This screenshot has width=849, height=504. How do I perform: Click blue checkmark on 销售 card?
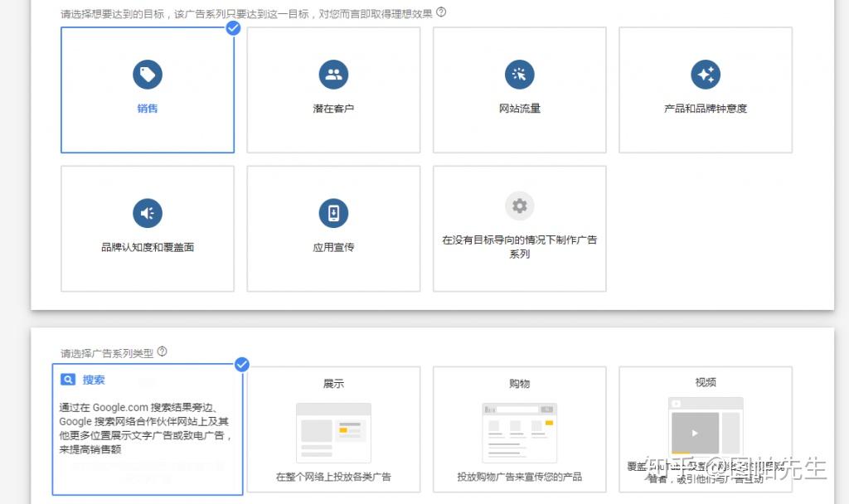pos(233,27)
